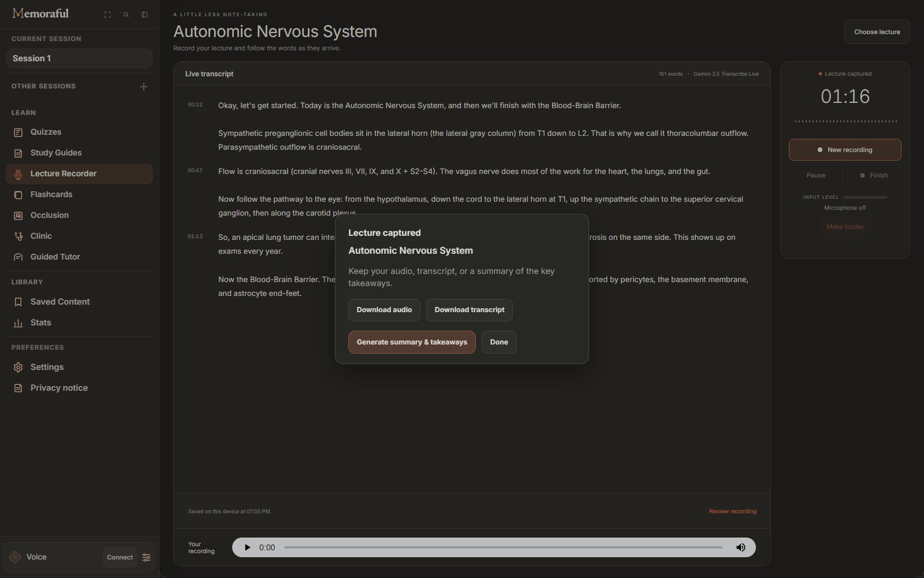Click the 01:13 transcript timestamp
The width and height of the screenshot is (924, 578).
click(x=195, y=236)
